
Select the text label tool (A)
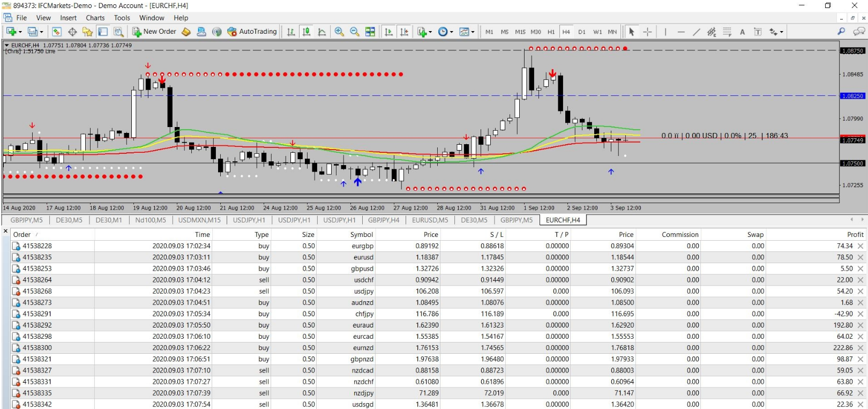742,32
